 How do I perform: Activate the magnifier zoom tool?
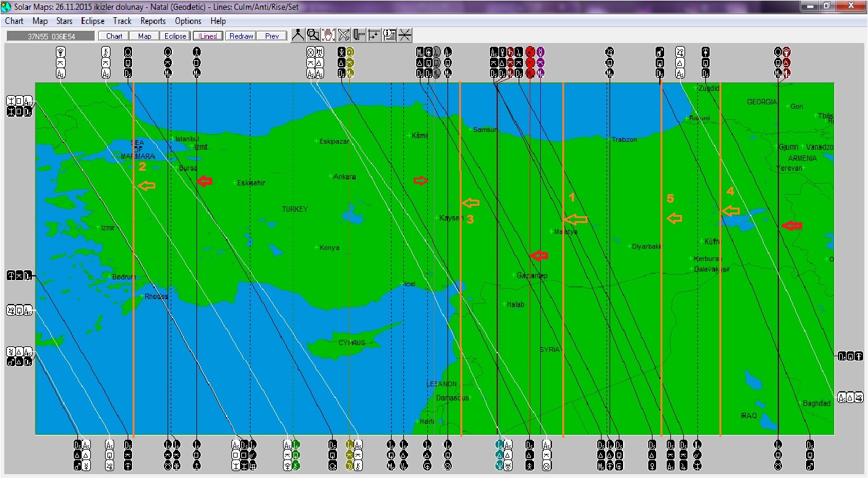click(313, 35)
